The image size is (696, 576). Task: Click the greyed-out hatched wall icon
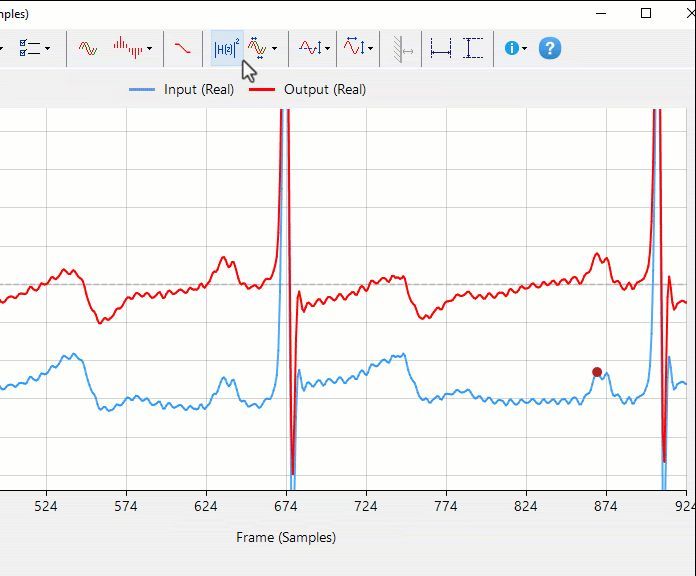point(403,48)
